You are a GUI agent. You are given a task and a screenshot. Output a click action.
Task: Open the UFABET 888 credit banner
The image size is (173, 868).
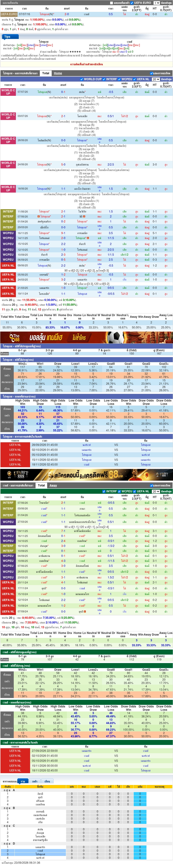[x=86, y=475]
